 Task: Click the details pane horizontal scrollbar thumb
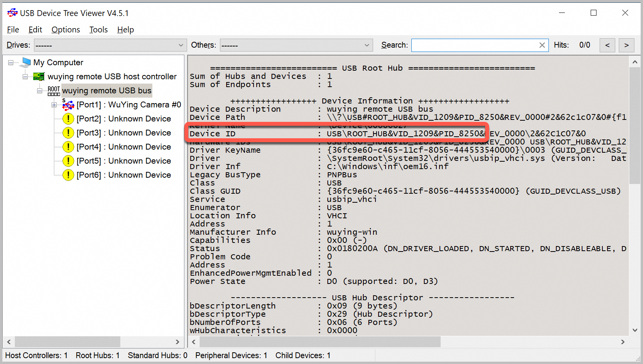(x=320, y=342)
